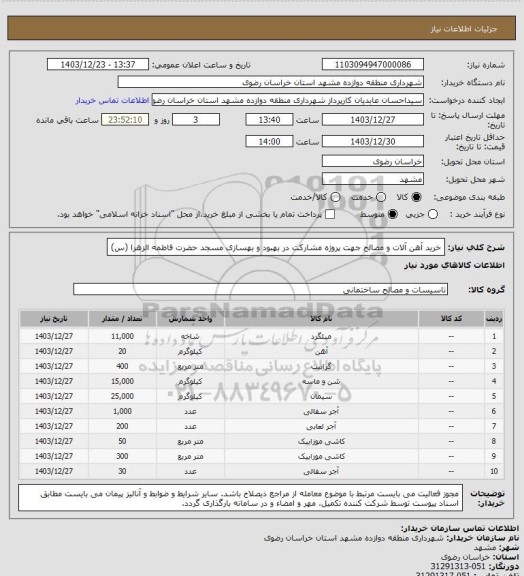Select the آجر لعابی item in row 7
This screenshot has width=524, height=576.
pos(322,427)
